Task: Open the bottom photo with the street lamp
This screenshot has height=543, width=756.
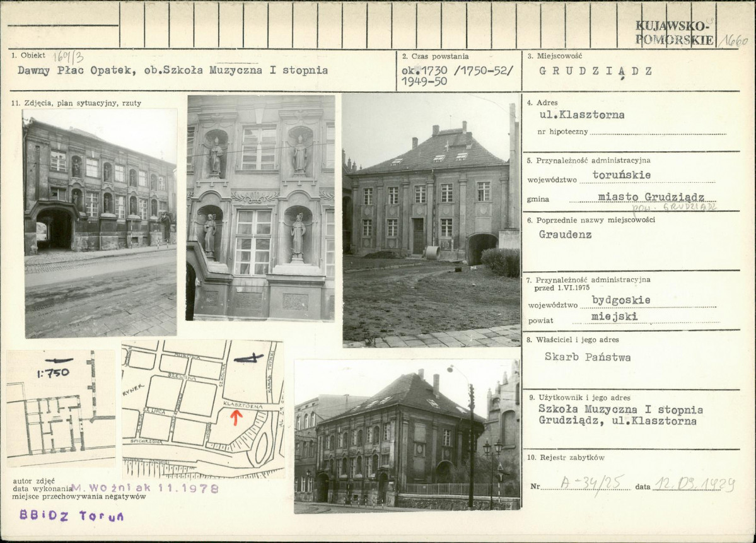Action: [407, 436]
